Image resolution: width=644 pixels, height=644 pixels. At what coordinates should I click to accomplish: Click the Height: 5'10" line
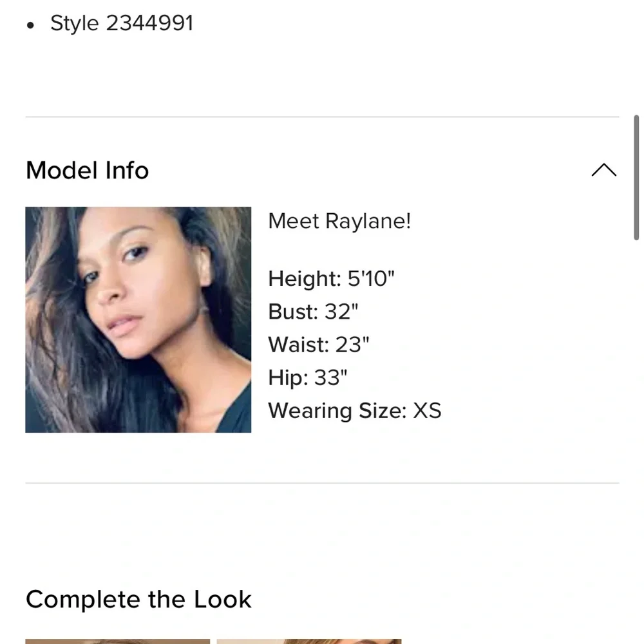coord(331,279)
